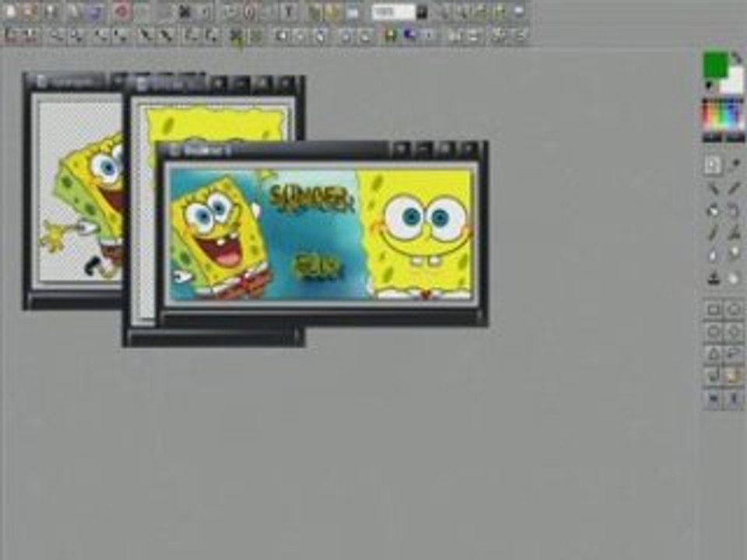Choose the Lasso selection shape
The image size is (747, 560).
tap(734, 353)
